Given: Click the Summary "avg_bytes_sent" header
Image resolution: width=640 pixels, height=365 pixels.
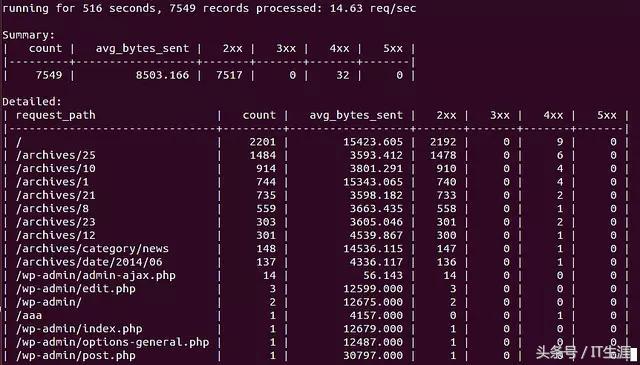Looking at the screenshot, I should 142,49.
